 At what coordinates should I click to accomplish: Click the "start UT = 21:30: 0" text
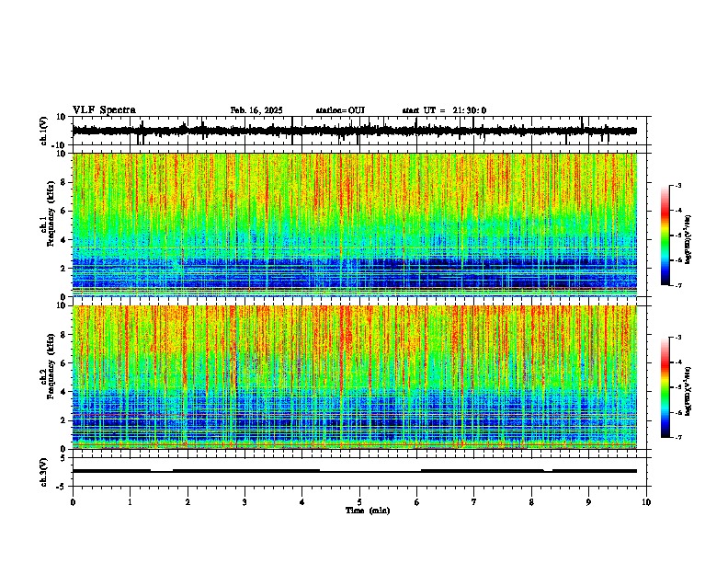[444, 110]
